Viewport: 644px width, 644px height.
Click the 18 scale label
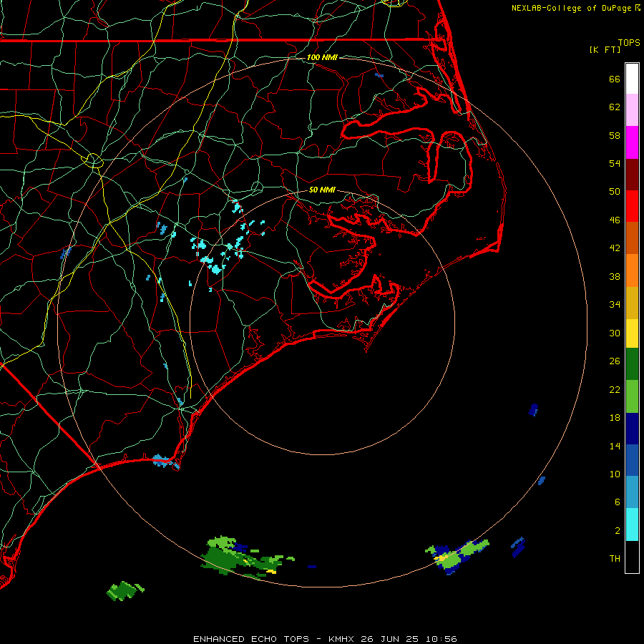615,418
